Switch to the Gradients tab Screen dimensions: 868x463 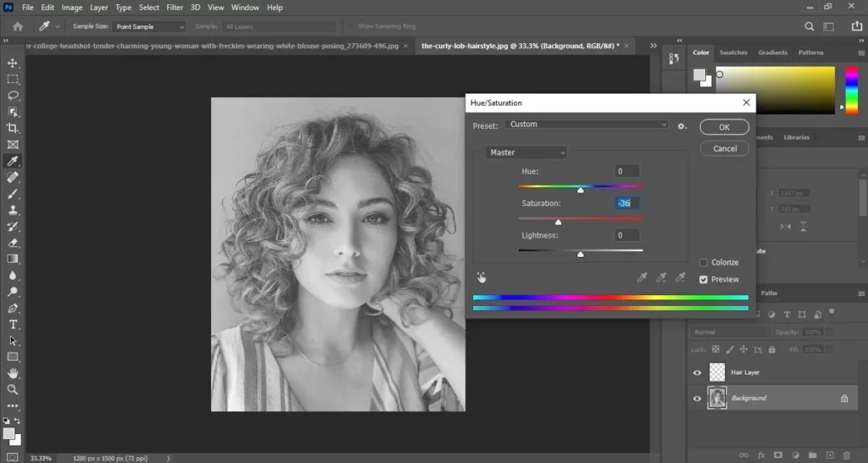[x=772, y=53]
